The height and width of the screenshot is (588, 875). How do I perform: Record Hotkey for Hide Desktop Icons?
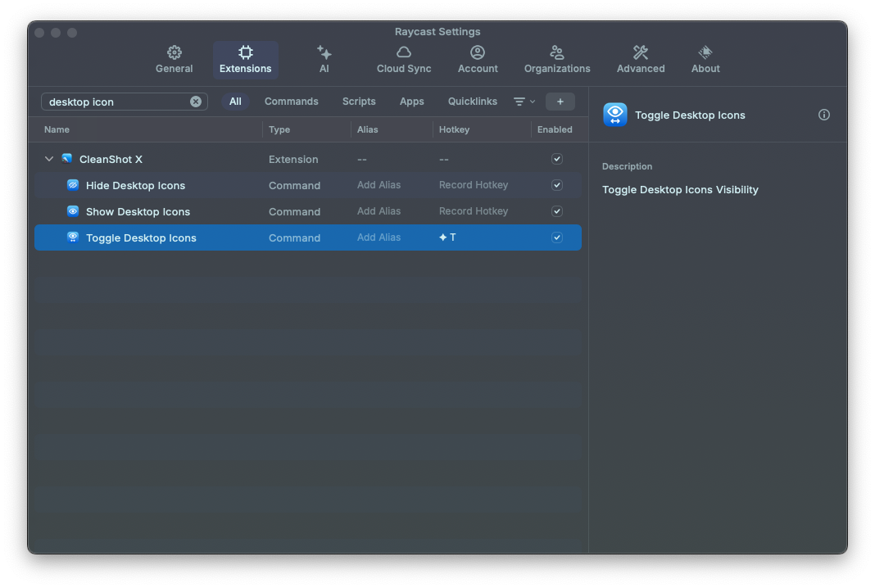point(474,184)
